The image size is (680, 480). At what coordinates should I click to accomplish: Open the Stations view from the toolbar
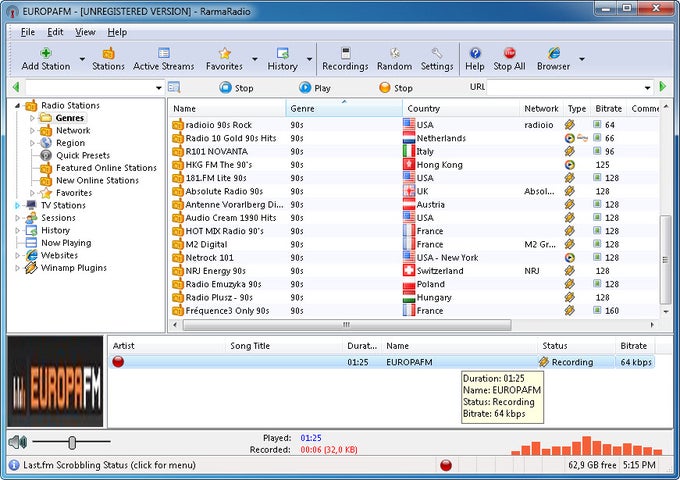108,59
